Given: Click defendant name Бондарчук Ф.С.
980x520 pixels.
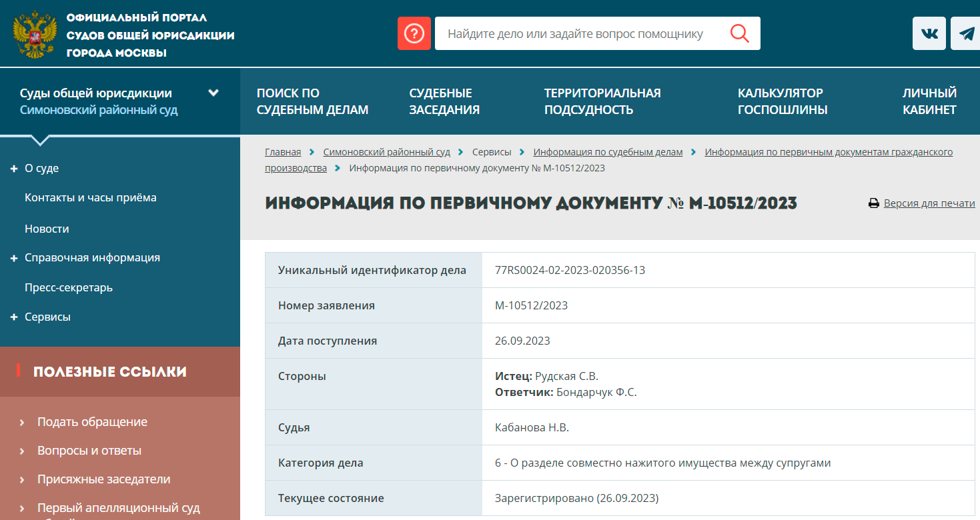Looking at the screenshot, I should [x=596, y=392].
